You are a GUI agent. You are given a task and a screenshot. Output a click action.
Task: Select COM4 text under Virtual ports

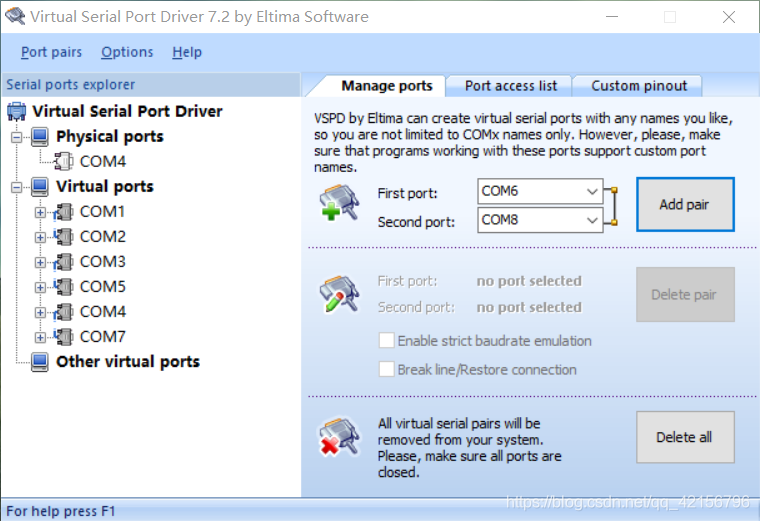(103, 312)
